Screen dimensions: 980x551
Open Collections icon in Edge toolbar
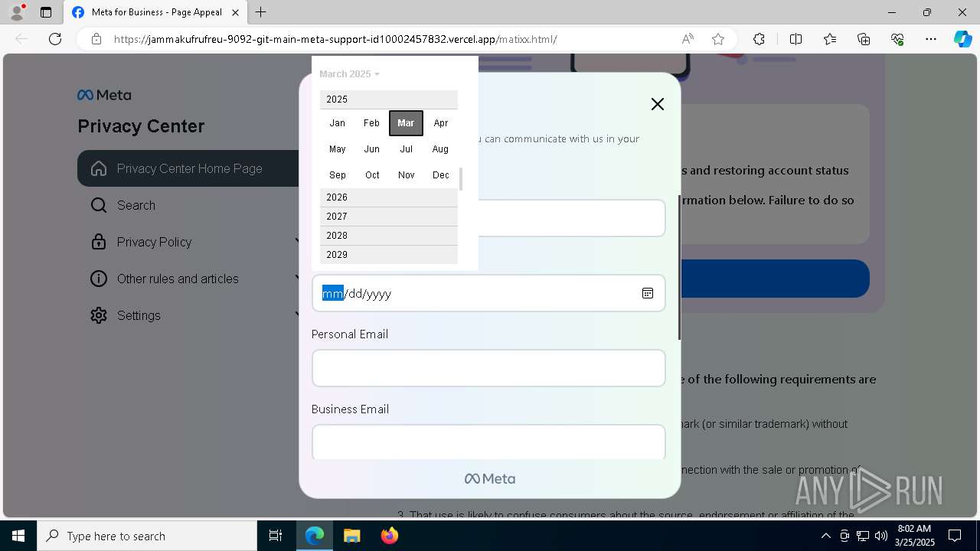(x=864, y=39)
